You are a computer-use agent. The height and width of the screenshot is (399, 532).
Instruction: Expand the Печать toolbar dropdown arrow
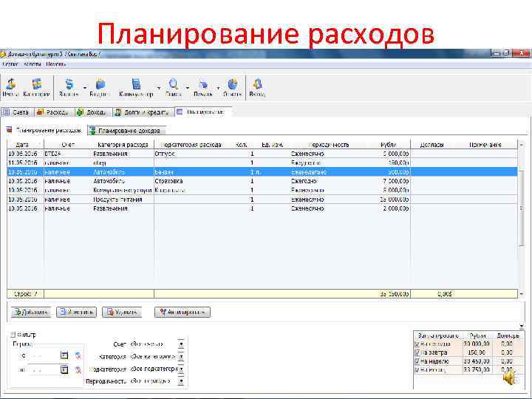[218, 88]
